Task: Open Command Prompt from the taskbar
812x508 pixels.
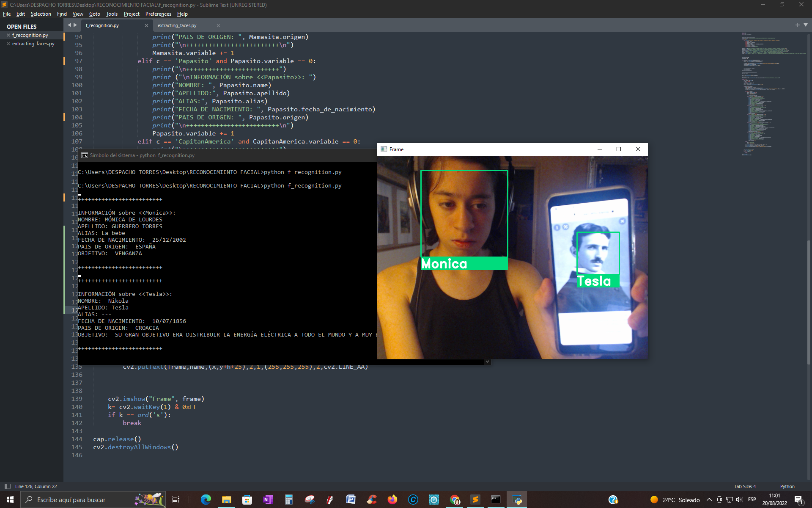Action: click(x=496, y=500)
